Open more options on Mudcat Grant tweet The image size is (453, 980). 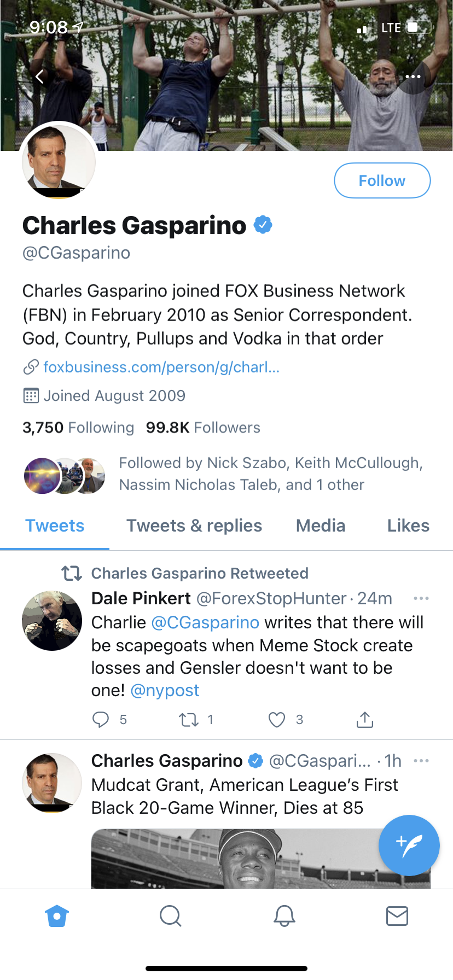pyautogui.click(x=421, y=761)
